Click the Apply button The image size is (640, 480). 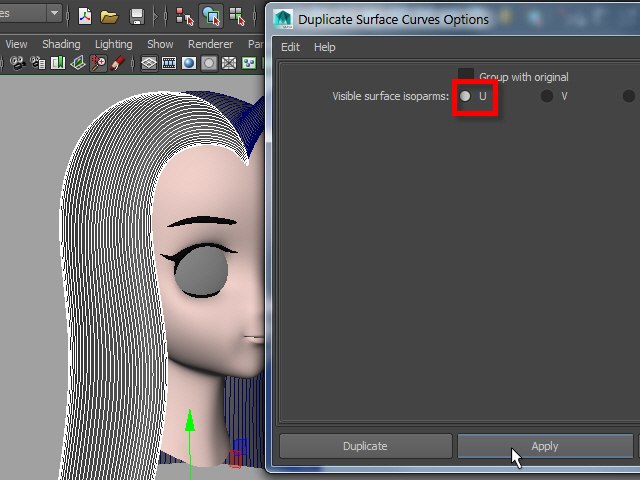545,446
